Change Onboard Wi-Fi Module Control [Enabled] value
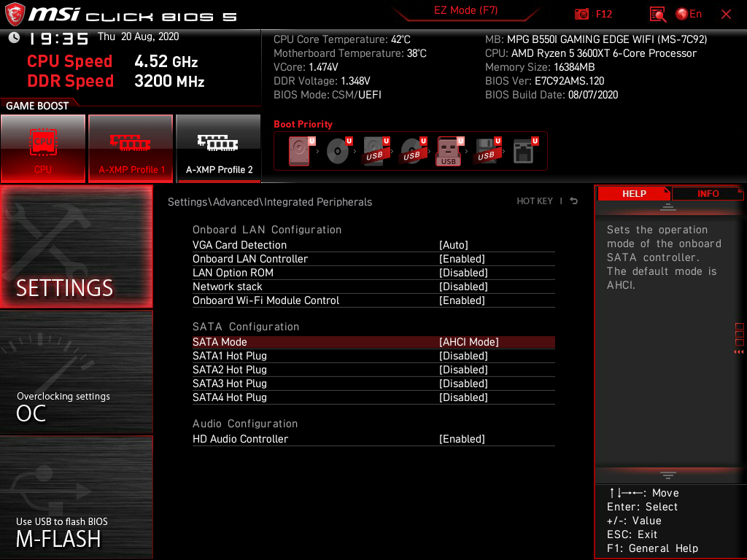The width and height of the screenshot is (747, 560). (x=462, y=300)
